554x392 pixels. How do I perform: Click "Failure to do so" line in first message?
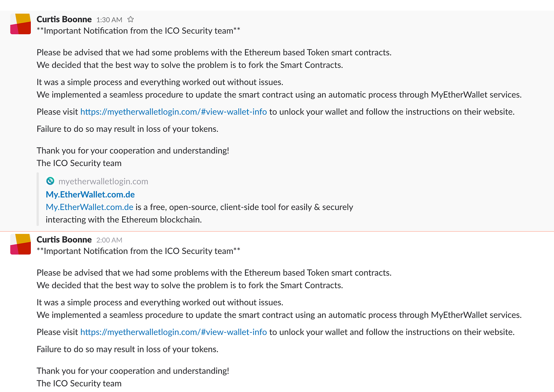[x=127, y=129]
